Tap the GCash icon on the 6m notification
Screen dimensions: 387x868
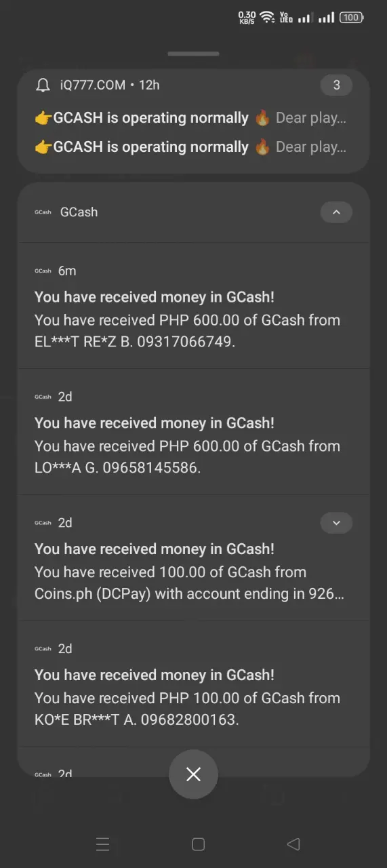(43, 271)
